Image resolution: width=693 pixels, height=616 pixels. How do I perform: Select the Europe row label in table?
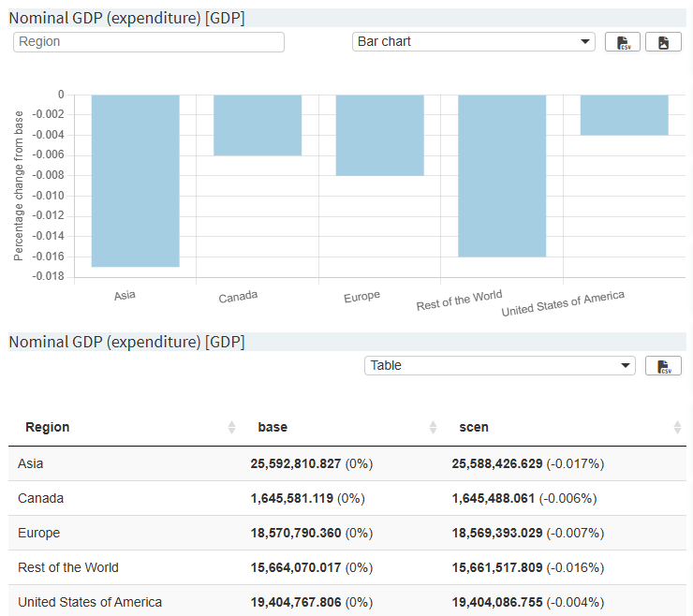point(39,533)
